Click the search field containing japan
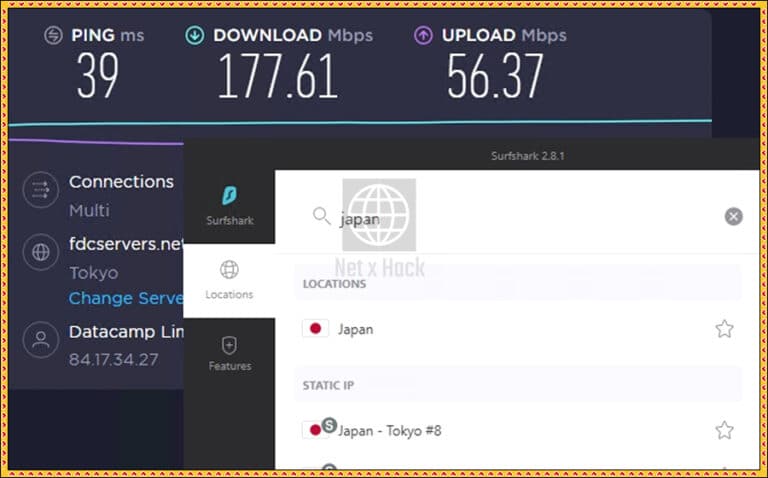 pos(517,217)
